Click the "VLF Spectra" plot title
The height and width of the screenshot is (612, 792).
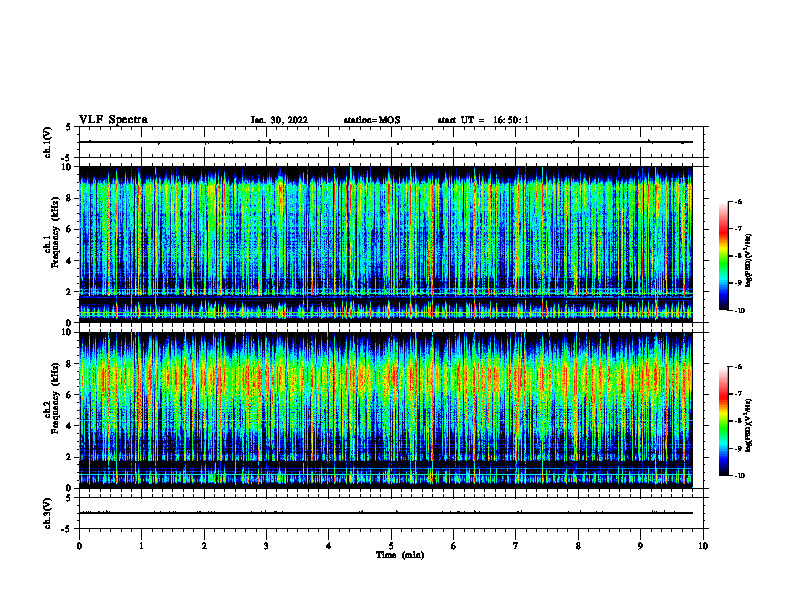[113, 120]
